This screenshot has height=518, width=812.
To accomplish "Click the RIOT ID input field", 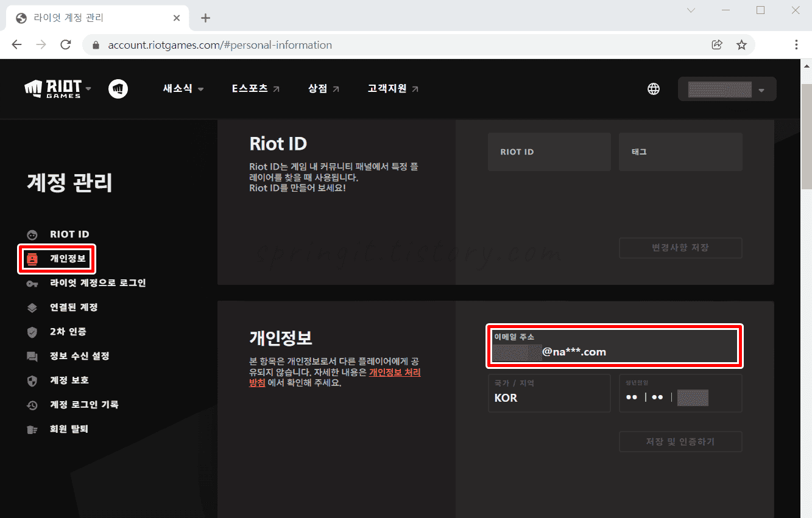I will [x=549, y=152].
